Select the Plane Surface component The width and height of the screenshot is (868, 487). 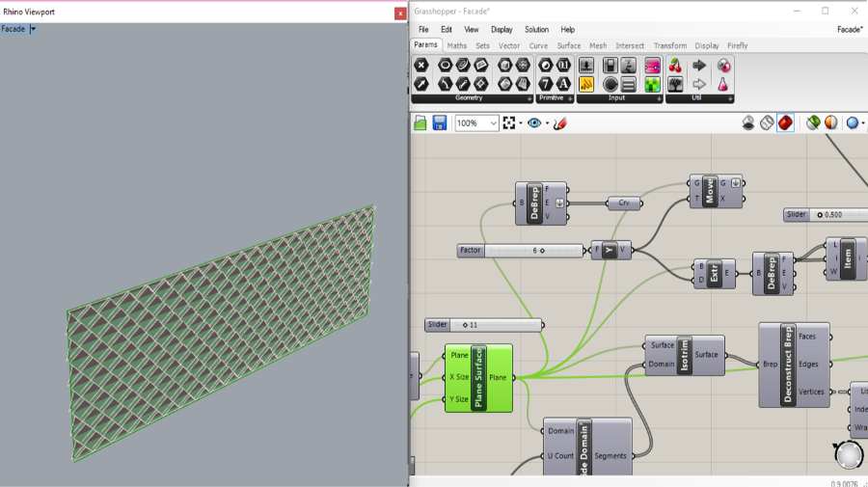478,378
